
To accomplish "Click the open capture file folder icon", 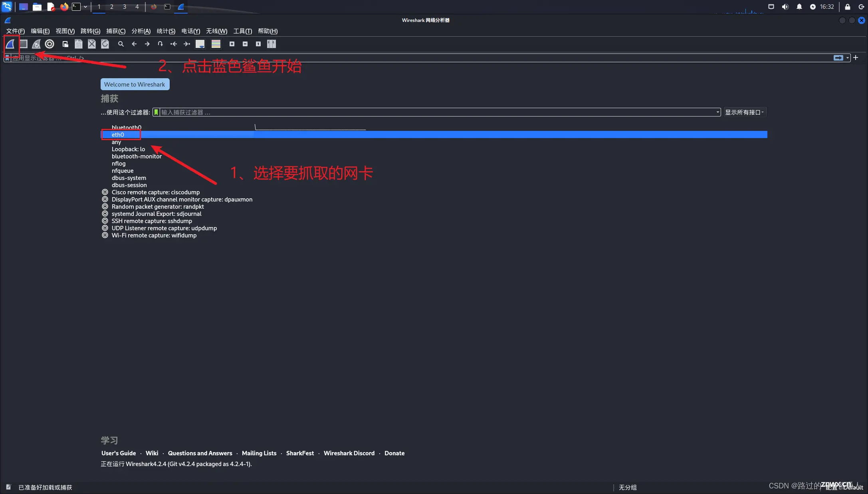I will [x=64, y=43].
